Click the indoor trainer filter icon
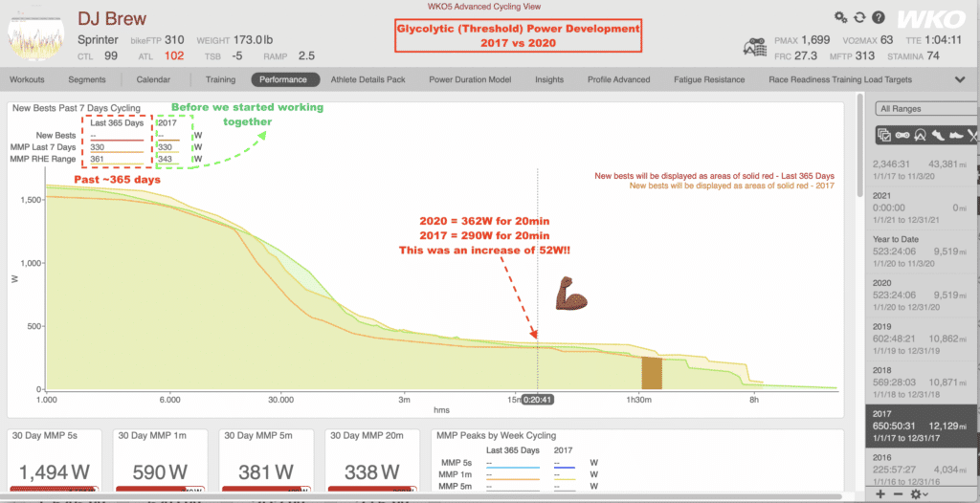Image resolution: width=980 pixels, height=503 pixels. [x=920, y=134]
